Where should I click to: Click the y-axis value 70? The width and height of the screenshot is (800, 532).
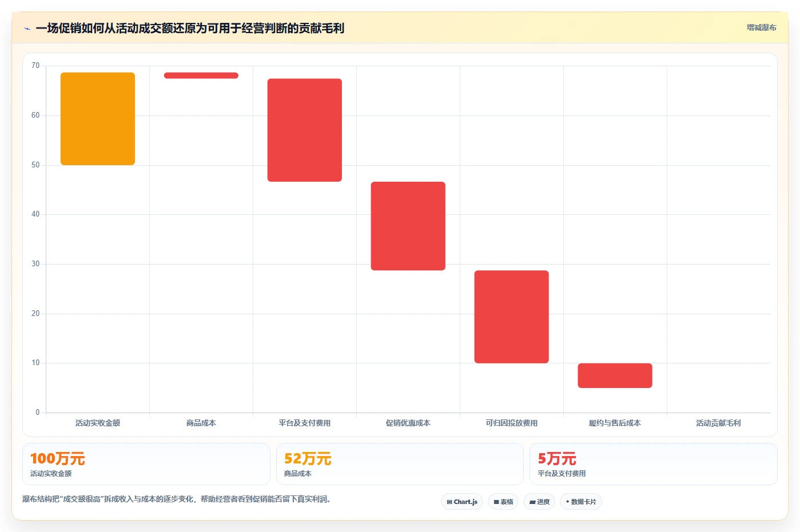35,66
